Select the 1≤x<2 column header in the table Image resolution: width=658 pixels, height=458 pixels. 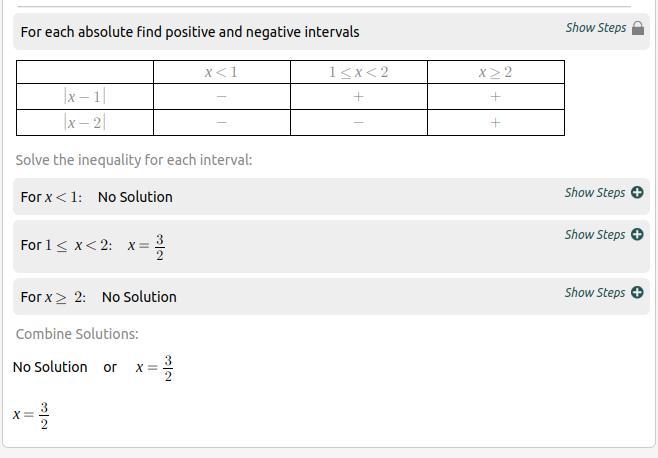coord(358,72)
